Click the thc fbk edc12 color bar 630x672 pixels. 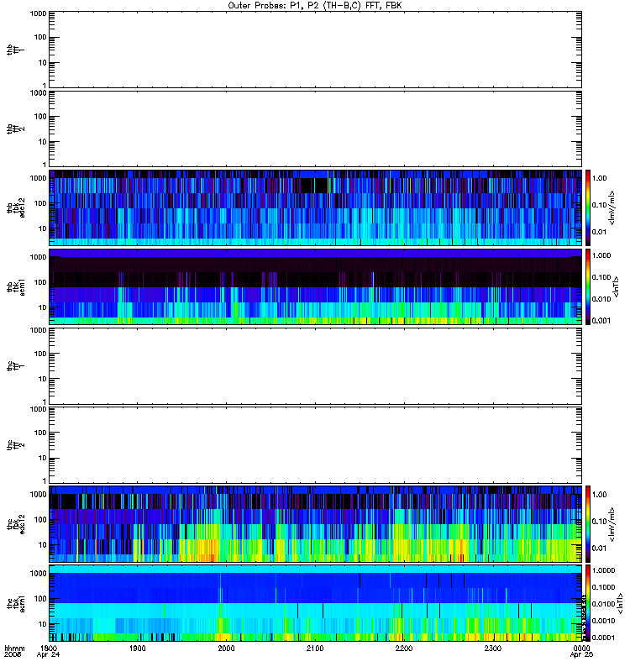point(588,523)
